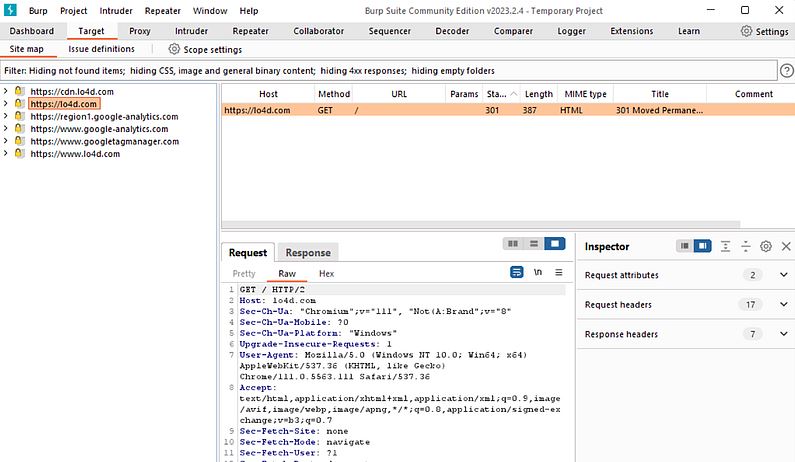Sort the table by Length column
Image resolution: width=795 pixels, height=462 pixels.
coord(538,94)
